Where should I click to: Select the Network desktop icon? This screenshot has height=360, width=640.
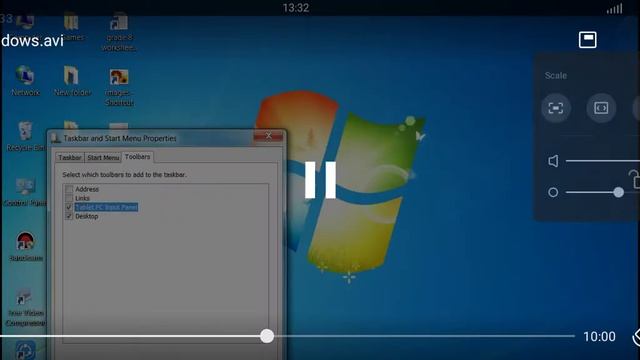pos(25,81)
